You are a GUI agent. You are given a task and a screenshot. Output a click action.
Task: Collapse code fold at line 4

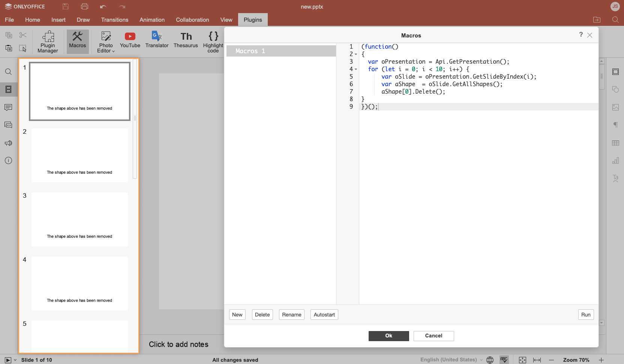pyautogui.click(x=356, y=69)
